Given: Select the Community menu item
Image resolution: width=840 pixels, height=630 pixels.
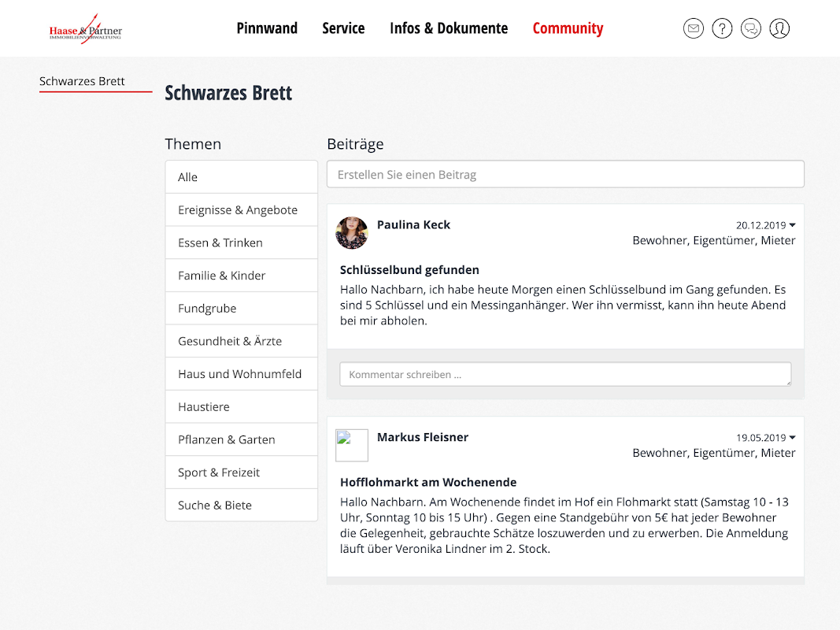Looking at the screenshot, I should coord(568,28).
